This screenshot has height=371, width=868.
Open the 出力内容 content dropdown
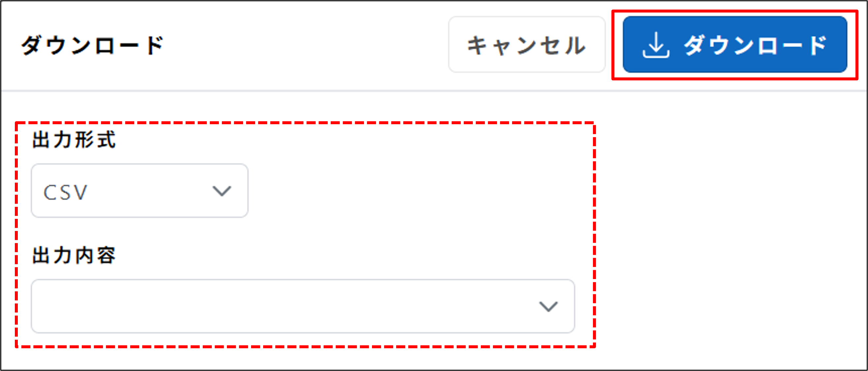point(301,306)
